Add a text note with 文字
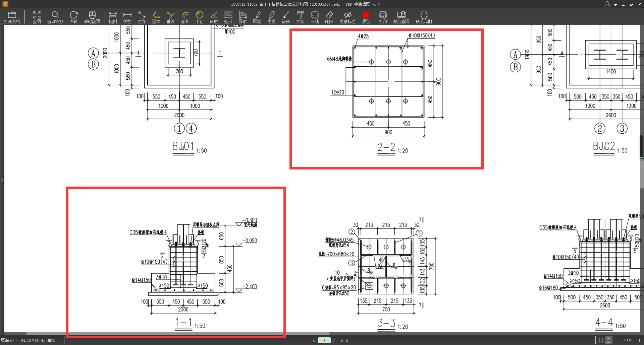 click(300, 17)
